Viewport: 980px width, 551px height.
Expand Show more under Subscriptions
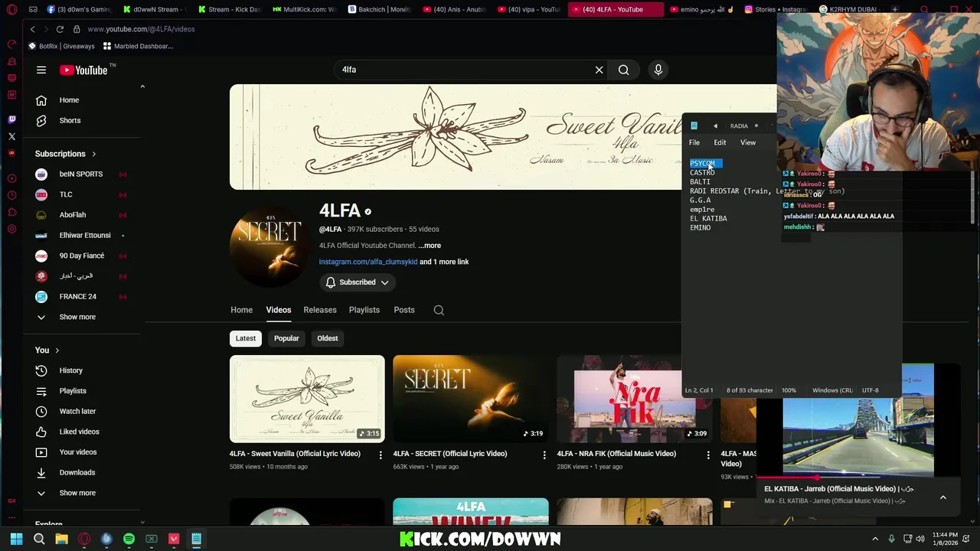click(x=77, y=317)
